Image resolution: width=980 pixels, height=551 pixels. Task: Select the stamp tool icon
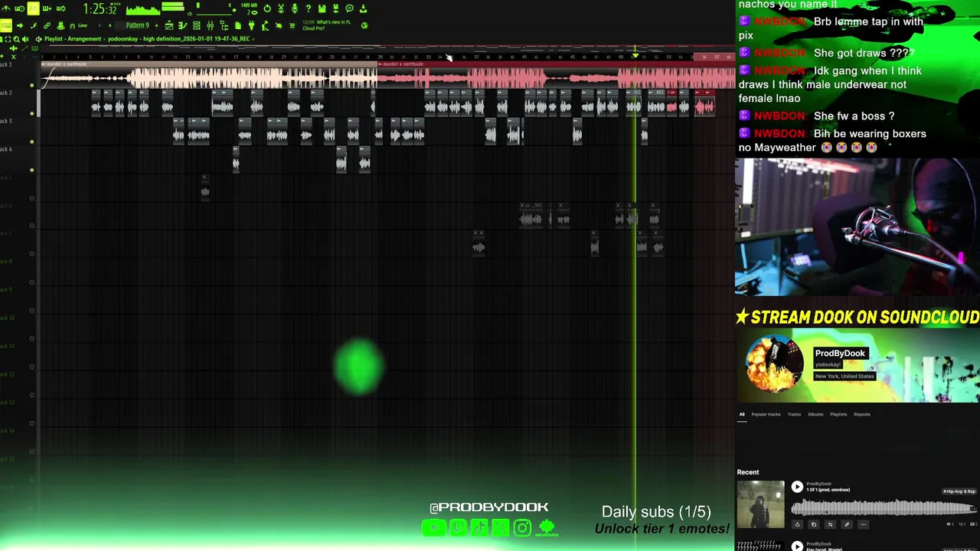pyautogui.click(x=60, y=26)
